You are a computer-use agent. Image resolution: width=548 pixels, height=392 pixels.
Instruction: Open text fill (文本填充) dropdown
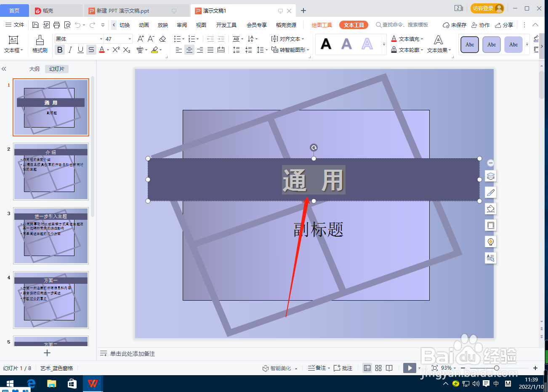407,39
